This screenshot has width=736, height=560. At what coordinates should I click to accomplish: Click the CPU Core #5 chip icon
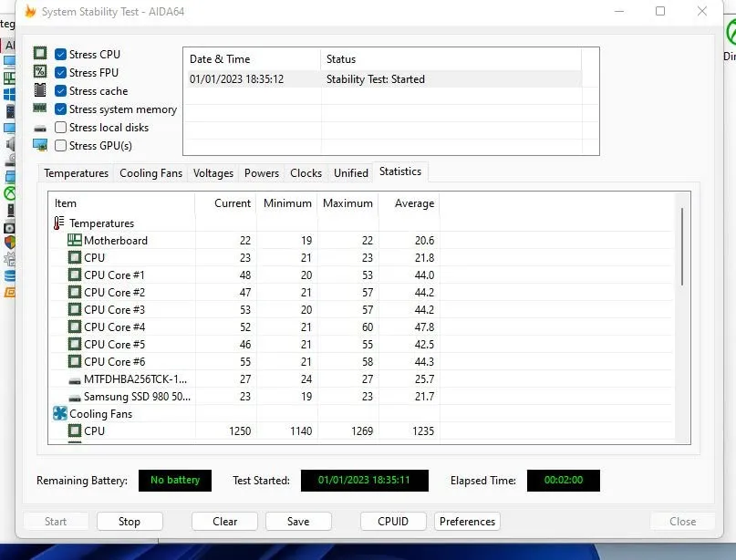click(75, 344)
